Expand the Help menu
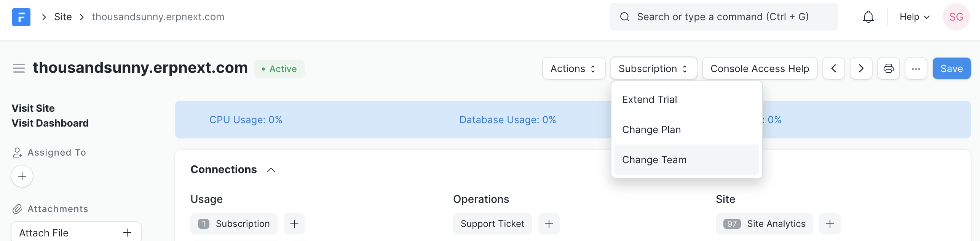 pyautogui.click(x=914, y=17)
